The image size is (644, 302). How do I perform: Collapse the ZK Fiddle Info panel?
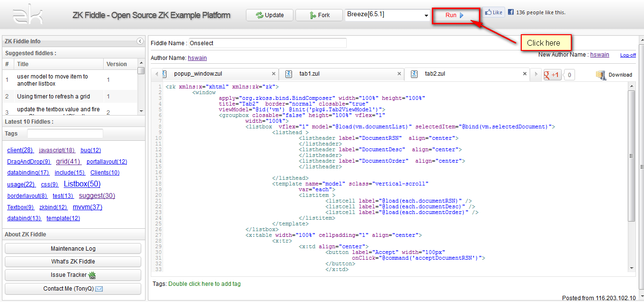[139, 41]
